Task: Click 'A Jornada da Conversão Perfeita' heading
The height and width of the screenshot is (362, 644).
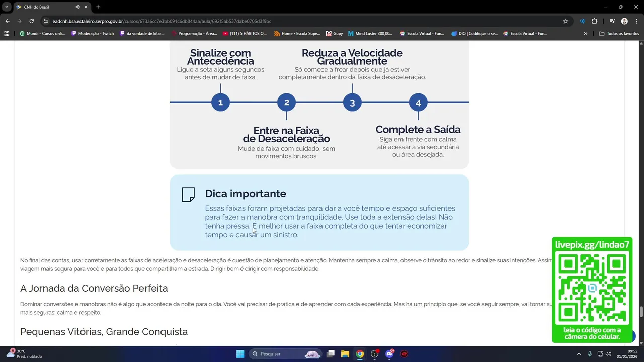Action: [94, 288]
